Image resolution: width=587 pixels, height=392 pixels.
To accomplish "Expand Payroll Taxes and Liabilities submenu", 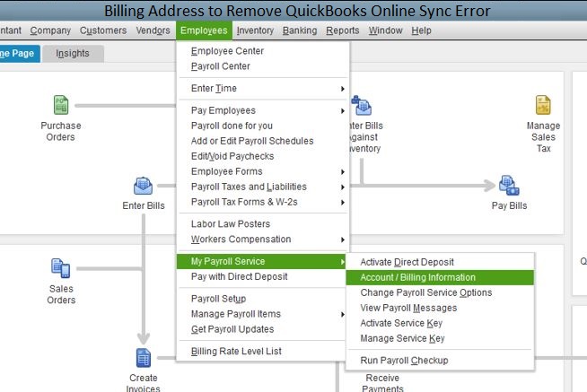I will click(263, 187).
